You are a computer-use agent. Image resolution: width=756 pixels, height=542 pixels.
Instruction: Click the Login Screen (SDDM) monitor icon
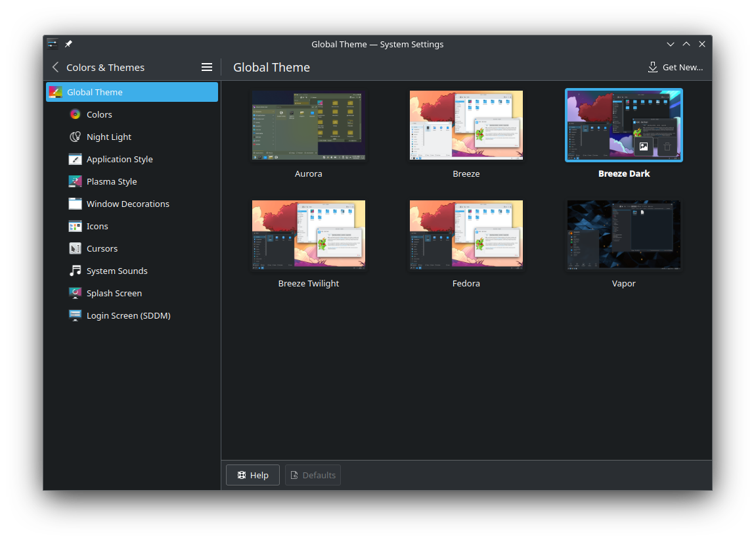[x=75, y=315]
